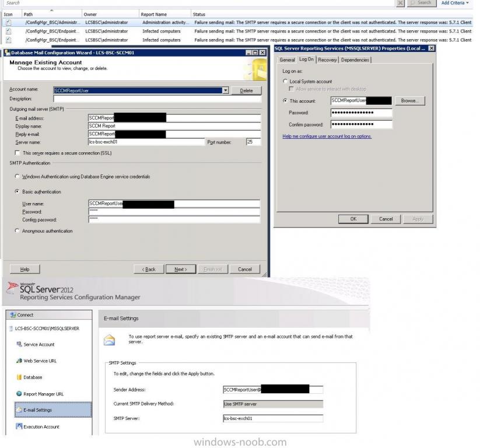Viewport: 480px width, 448px height.
Task: Click the Sender Address field
Action: coord(273,390)
